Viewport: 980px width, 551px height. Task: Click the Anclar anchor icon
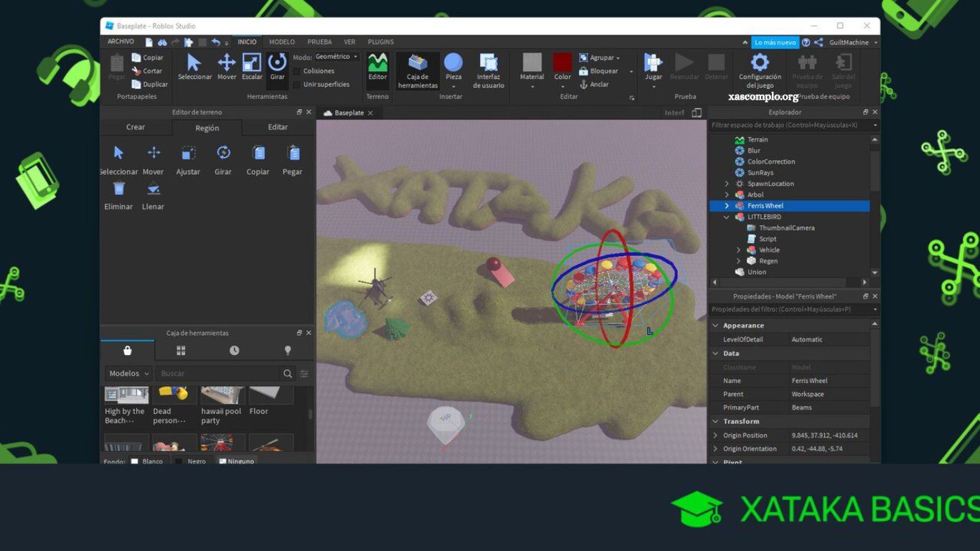[584, 85]
